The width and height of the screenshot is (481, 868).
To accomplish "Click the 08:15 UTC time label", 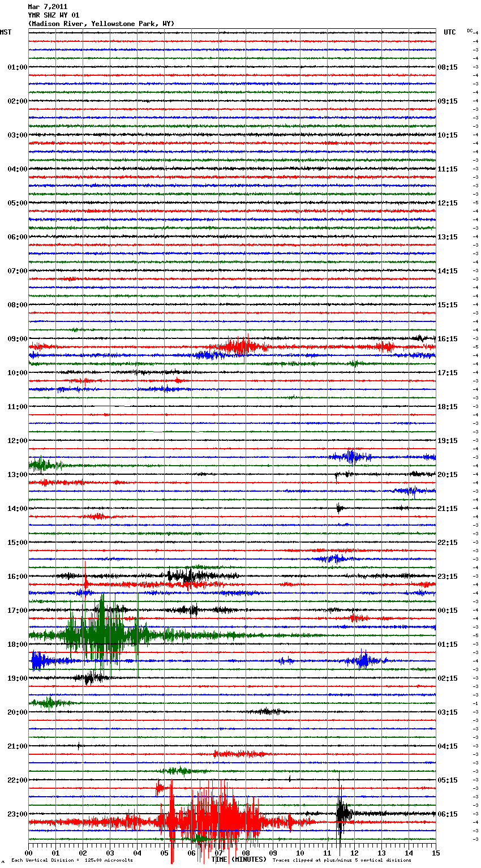I will [x=448, y=67].
